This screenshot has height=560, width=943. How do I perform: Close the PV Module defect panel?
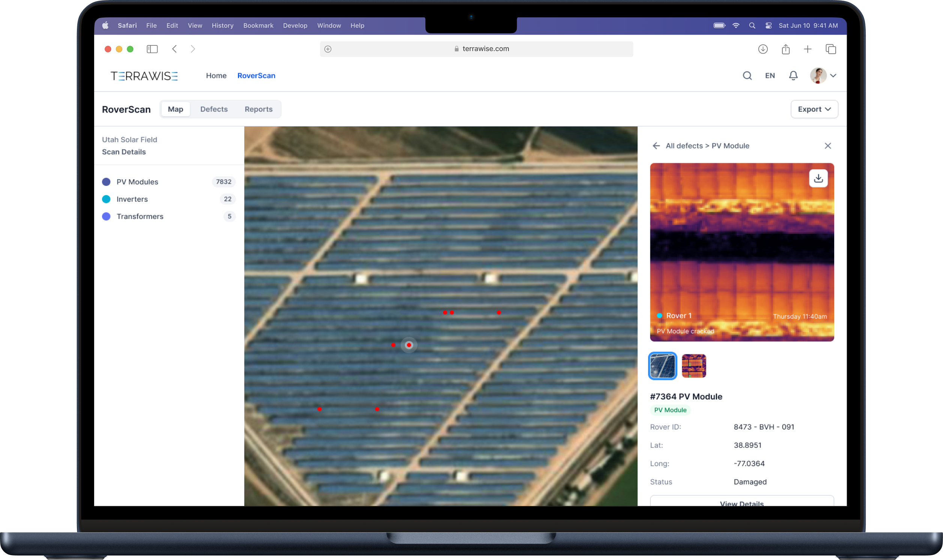click(x=827, y=146)
